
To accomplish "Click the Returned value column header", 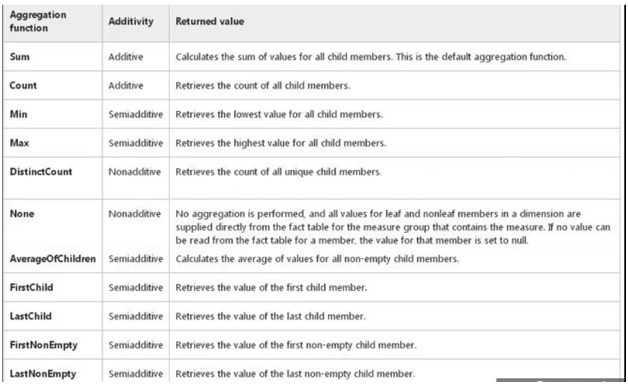I will pyautogui.click(x=210, y=21).
